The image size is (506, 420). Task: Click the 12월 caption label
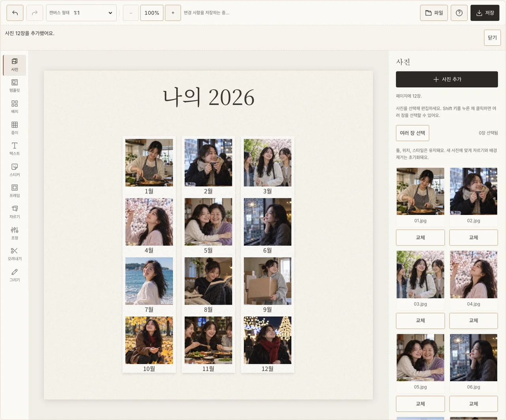[x=268, y=369]
